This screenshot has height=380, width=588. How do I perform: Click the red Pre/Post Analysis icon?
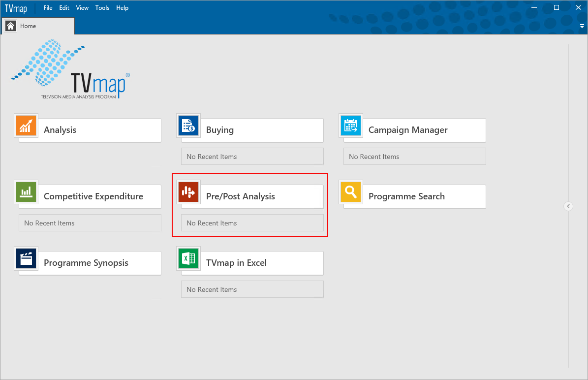188,192
